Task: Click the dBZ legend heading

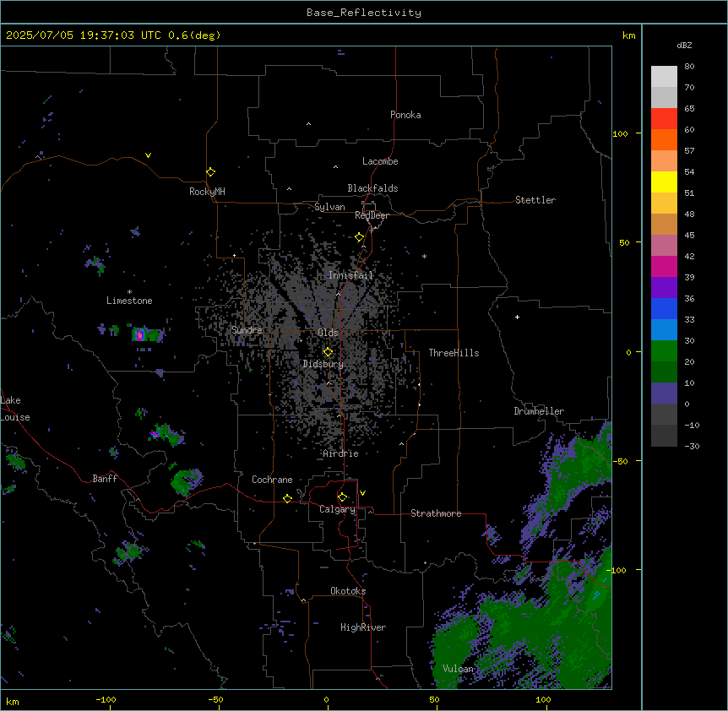Action: pos(684,45)
